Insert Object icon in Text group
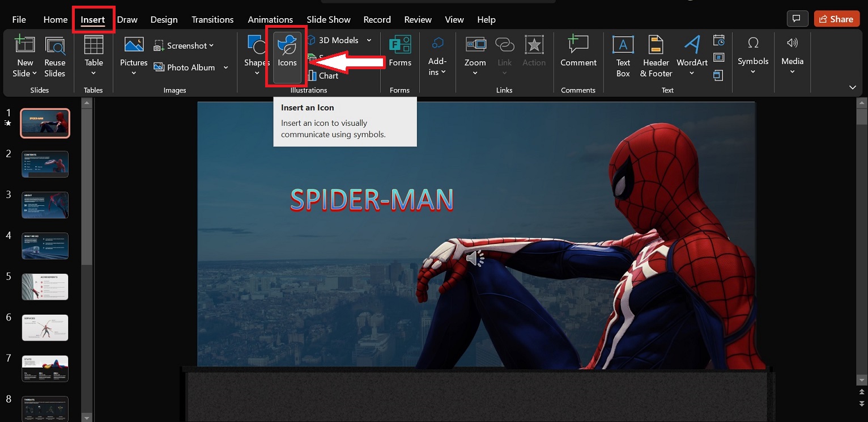This screenshot has height=422, width=868. click(718, 75)
